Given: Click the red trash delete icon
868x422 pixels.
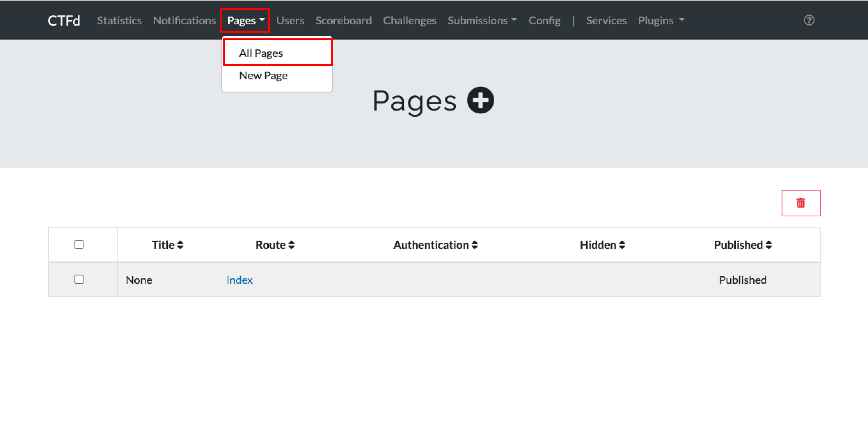Looking at the screenshot, I should [x=801, y=203].
